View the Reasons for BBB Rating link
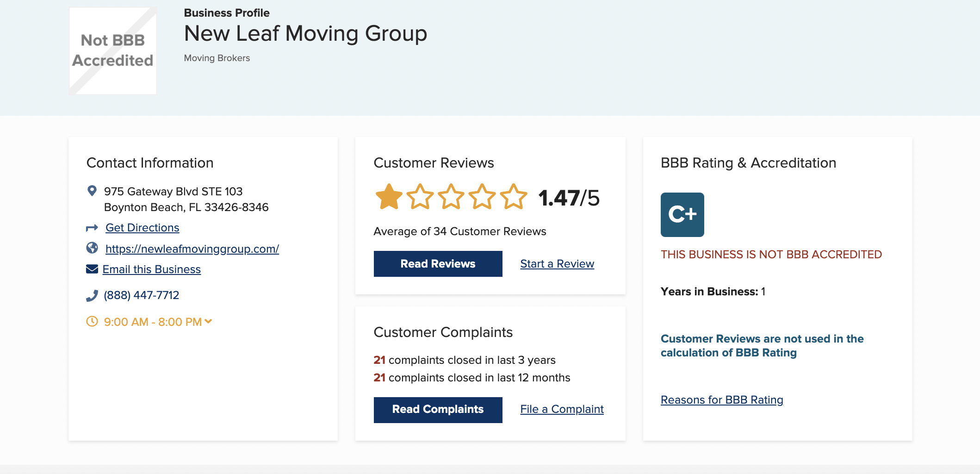 [722, 400]
